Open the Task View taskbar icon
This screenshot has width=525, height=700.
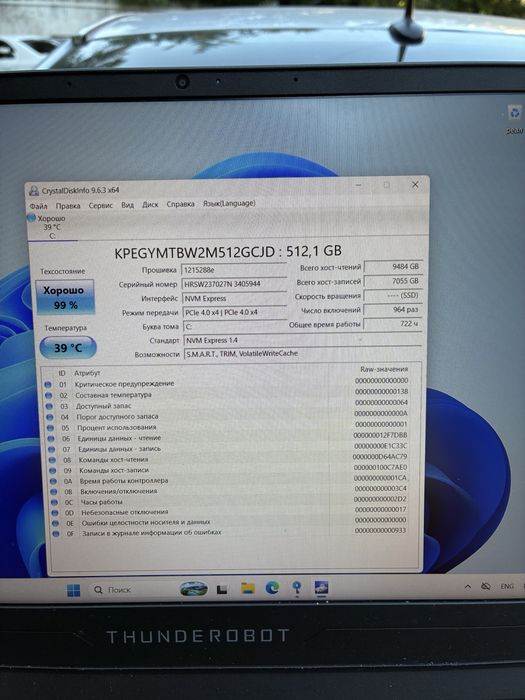point(222,589)
